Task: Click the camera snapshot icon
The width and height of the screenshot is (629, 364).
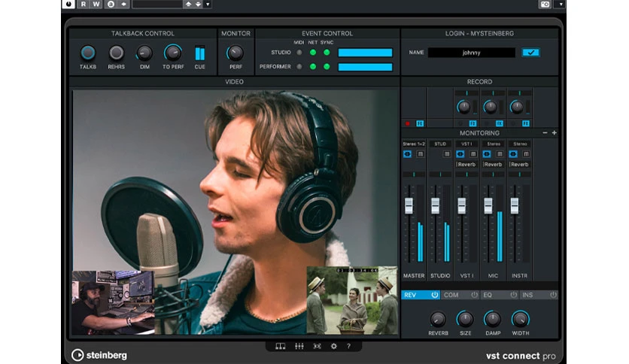Action: click(x=545, y=4)
